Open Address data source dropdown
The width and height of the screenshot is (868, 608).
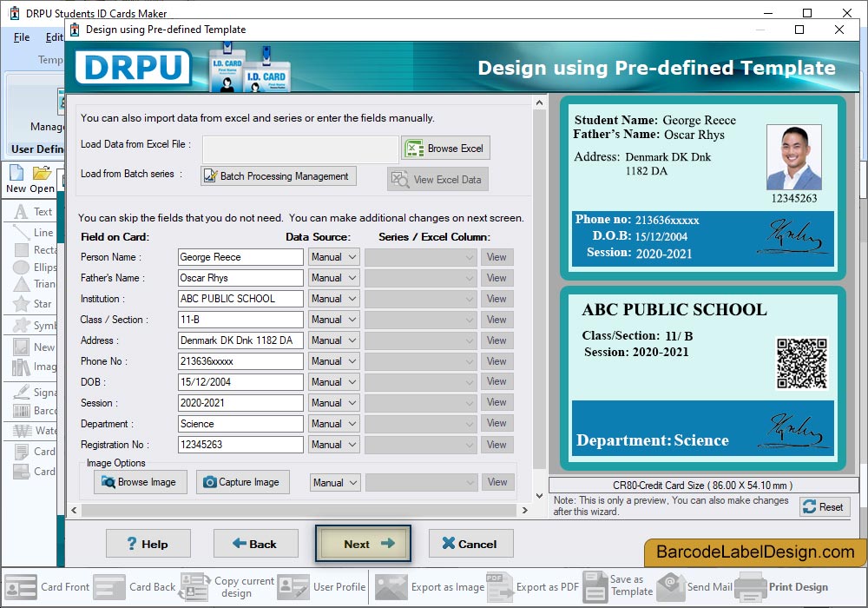pyautogui.click(x=334, y=340)
